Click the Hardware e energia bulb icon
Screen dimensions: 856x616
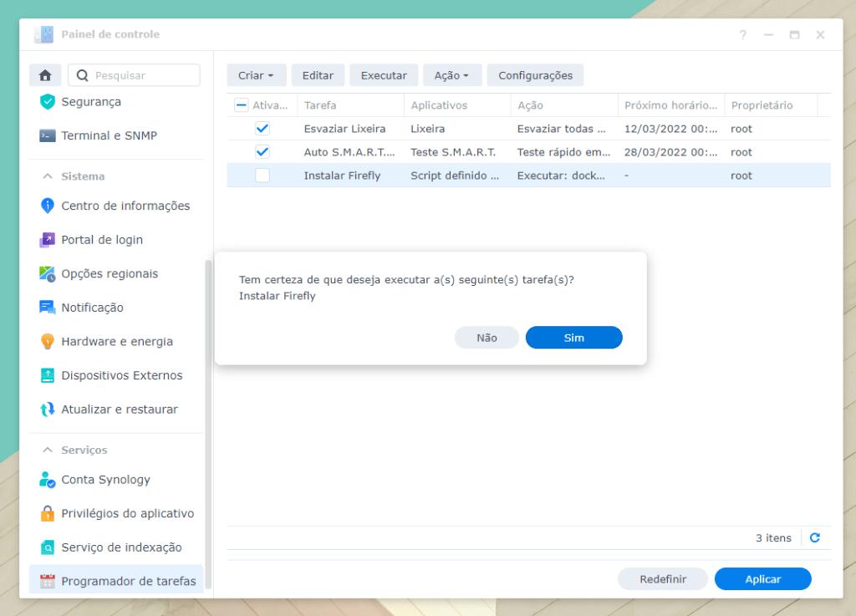point(48,342)
